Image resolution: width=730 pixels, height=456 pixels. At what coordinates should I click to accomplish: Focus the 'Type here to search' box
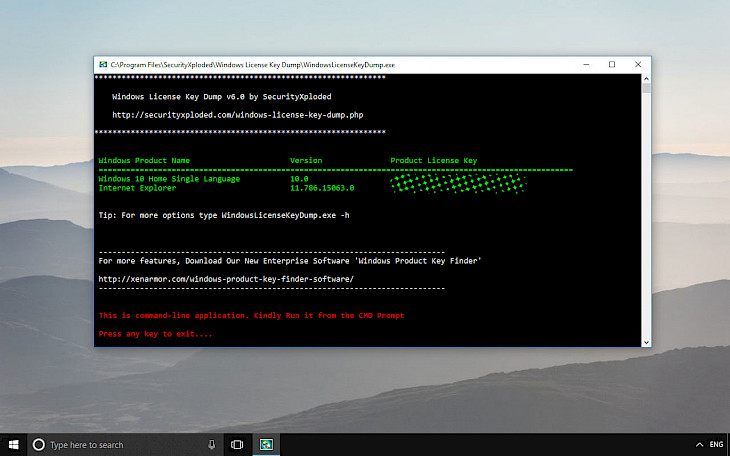pos(126,445)
